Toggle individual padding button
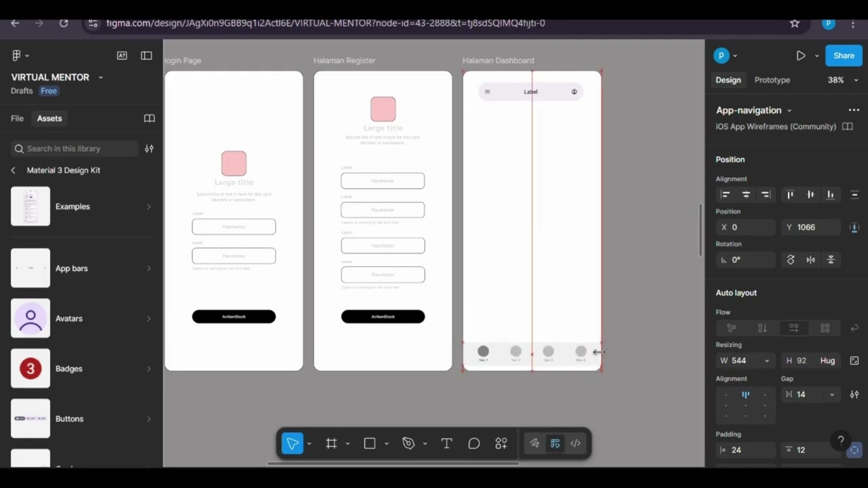868x488 pixels. coord(854,450)
